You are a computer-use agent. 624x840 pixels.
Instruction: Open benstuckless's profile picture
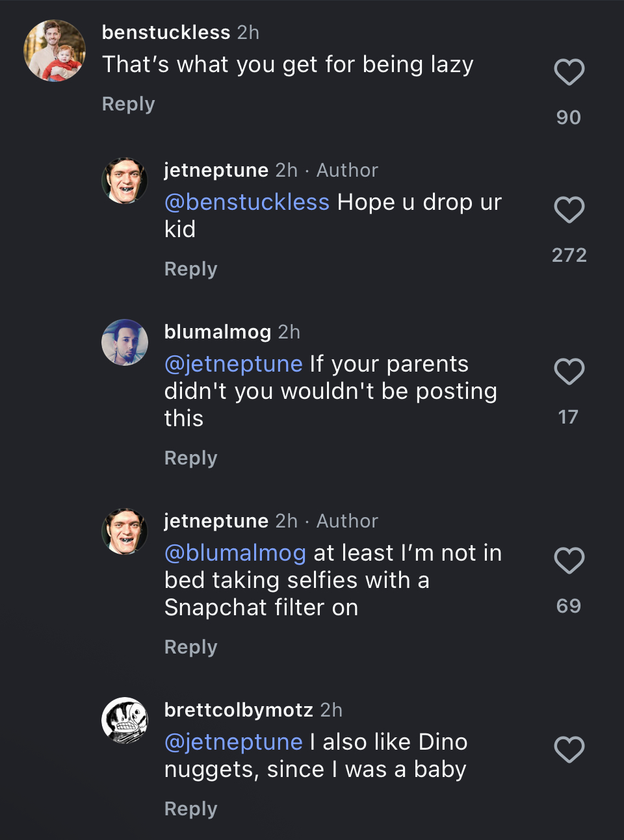[55, 51]
